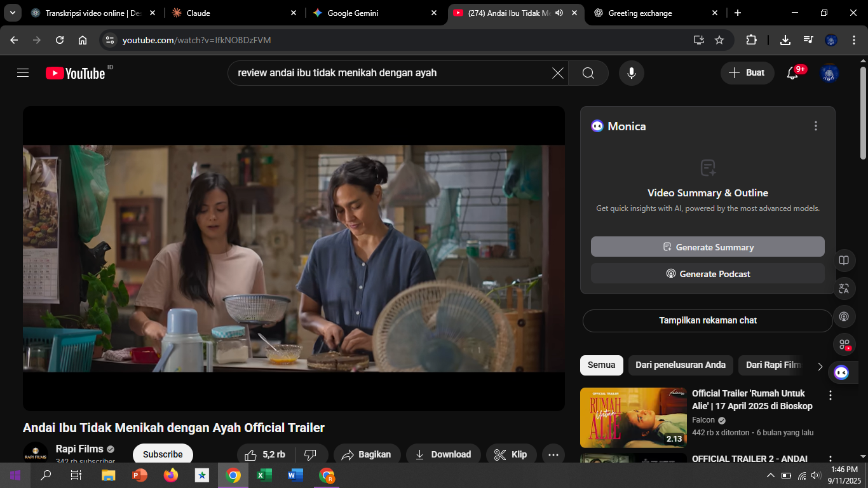868x488 pixels.
Task: Switch to the Transkripsi video online tab
Action: coord(93,13)
